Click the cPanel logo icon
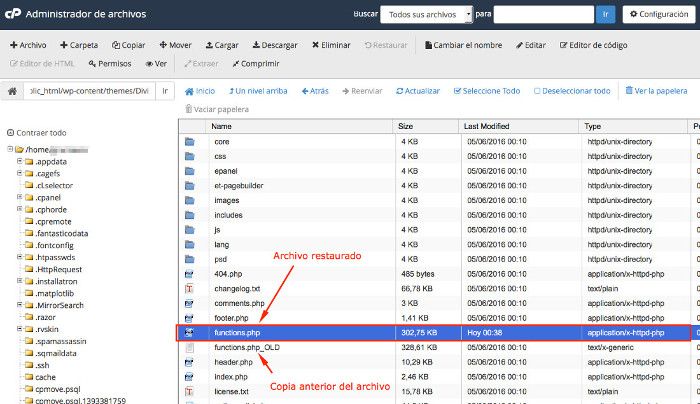The height and width of the screenshot is (404, 700). click(x=12, y=14)
